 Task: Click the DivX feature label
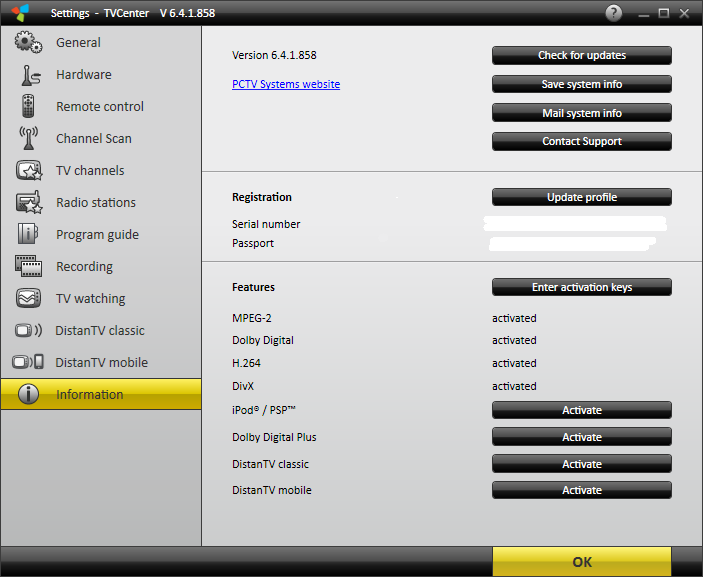pyautogui.click(x=243, y=386)
